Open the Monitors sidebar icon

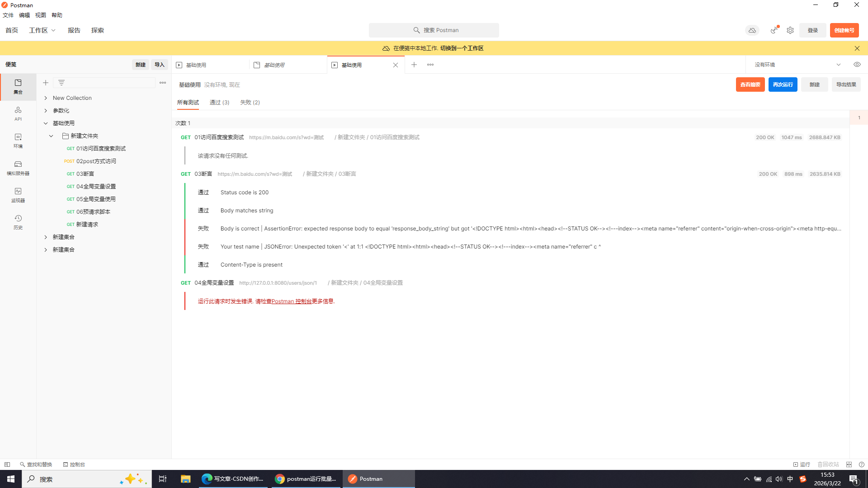pos(18,195)
